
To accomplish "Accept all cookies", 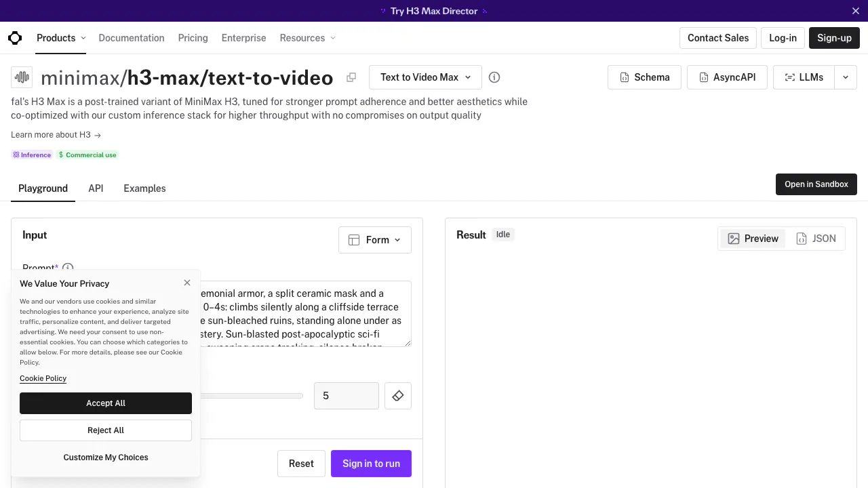I will coord(106,403).
